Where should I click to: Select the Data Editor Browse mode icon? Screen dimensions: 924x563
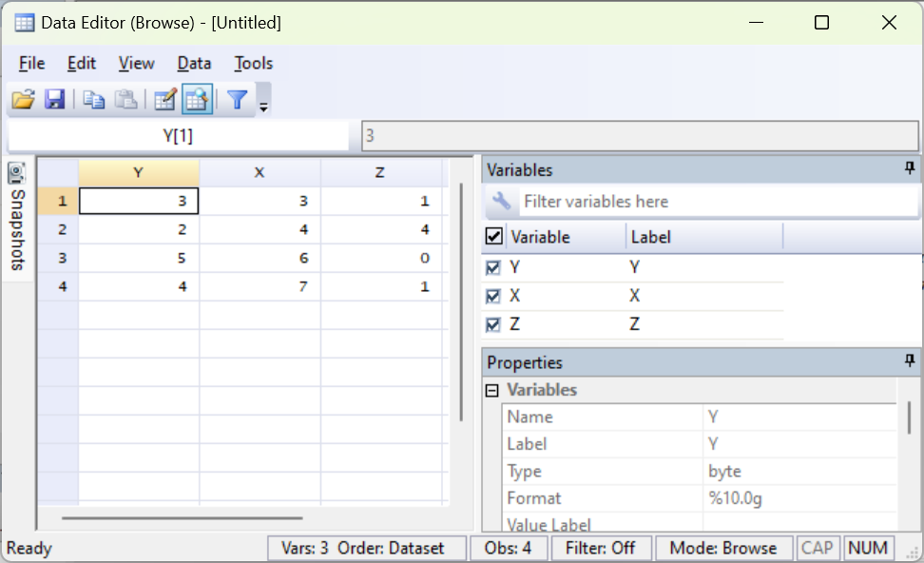(x=197, y=99)
